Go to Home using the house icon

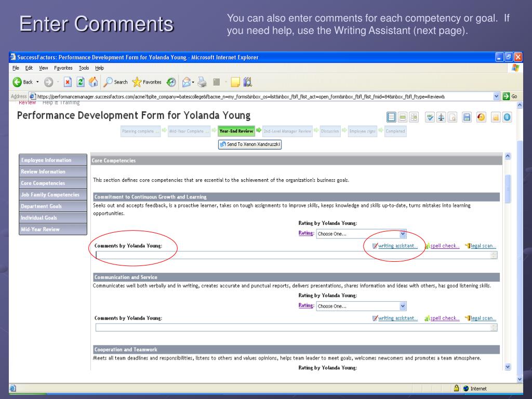(94, 82)
